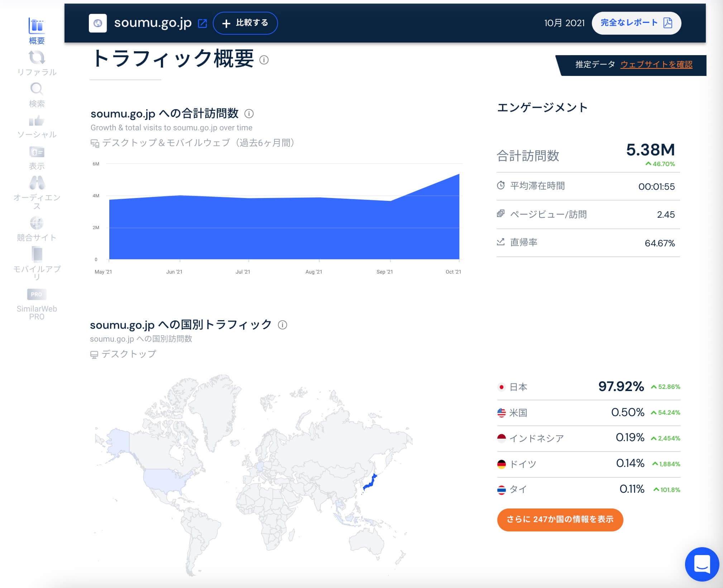Click the desktop device icon by デスクトップ
Viewport: 723px width, 588px height.
(x=94, y=355)
